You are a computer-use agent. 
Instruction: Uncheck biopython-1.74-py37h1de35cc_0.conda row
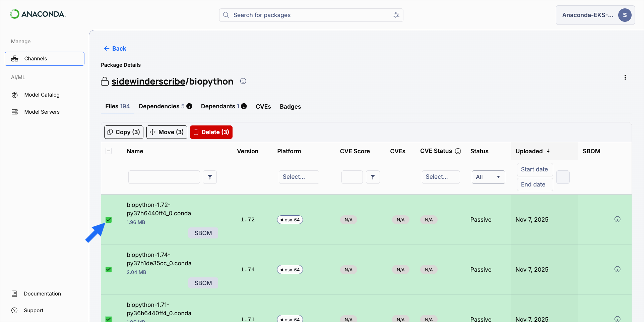[x=109, y=269]
